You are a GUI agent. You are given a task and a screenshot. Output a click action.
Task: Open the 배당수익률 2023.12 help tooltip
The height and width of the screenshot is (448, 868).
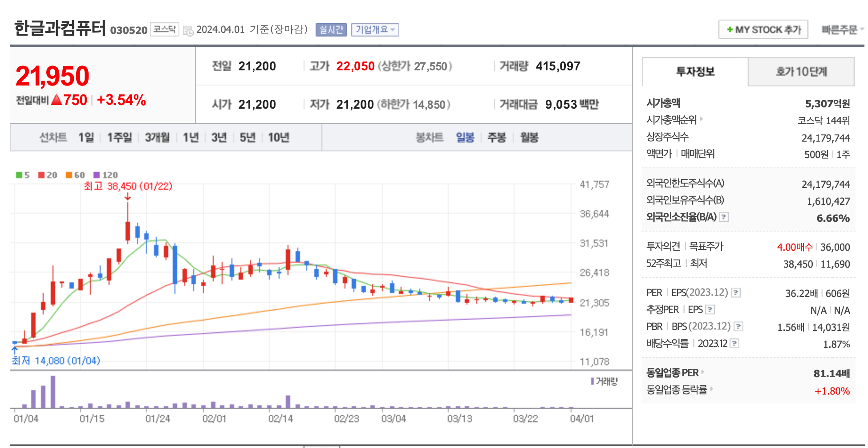pyautogui.click(x=734, y=343)
